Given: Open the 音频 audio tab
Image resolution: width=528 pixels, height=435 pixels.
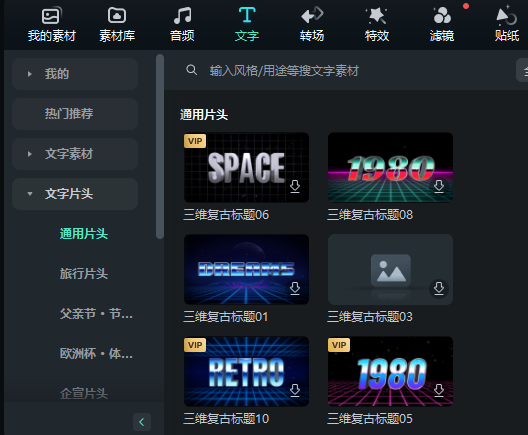Looking at the screenshot, I should (182, 25).
